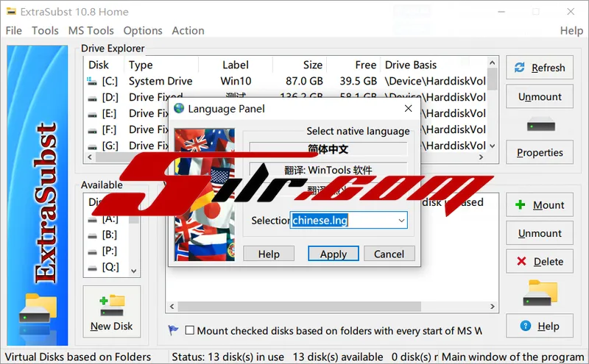Click the E: drive icon

[93, 115]
